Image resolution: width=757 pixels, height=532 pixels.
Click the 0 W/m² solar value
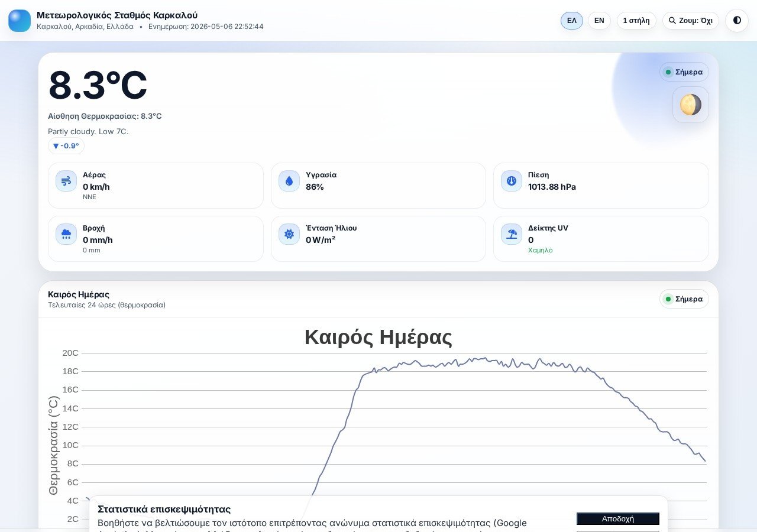(x=321, y=240)
